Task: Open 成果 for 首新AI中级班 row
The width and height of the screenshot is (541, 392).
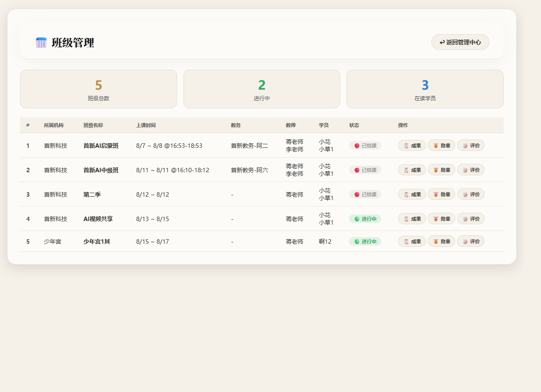Action: pyautogui.click(x=412, y=170)
